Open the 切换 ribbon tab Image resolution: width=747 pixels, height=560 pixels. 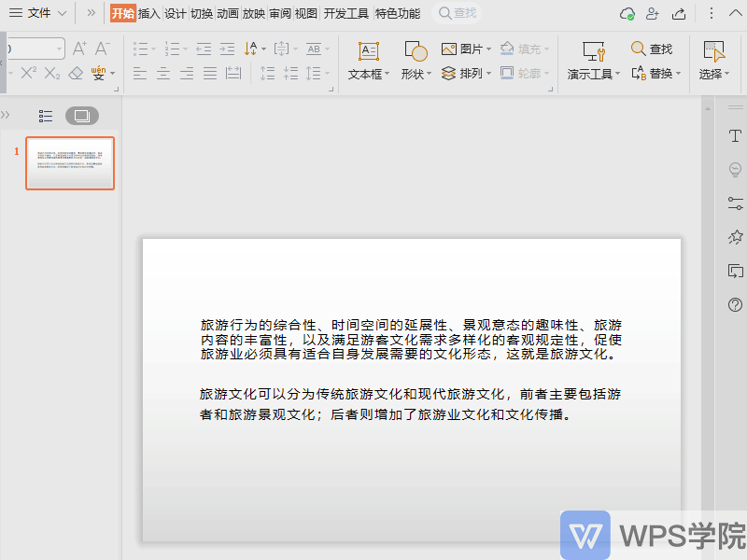click(x=201, y=13)
